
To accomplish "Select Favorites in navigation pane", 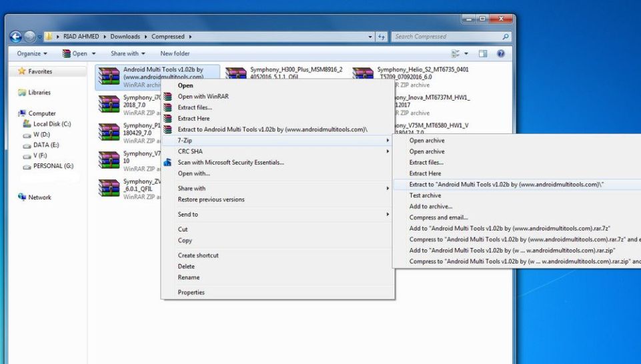I will (x=40, y=71).
